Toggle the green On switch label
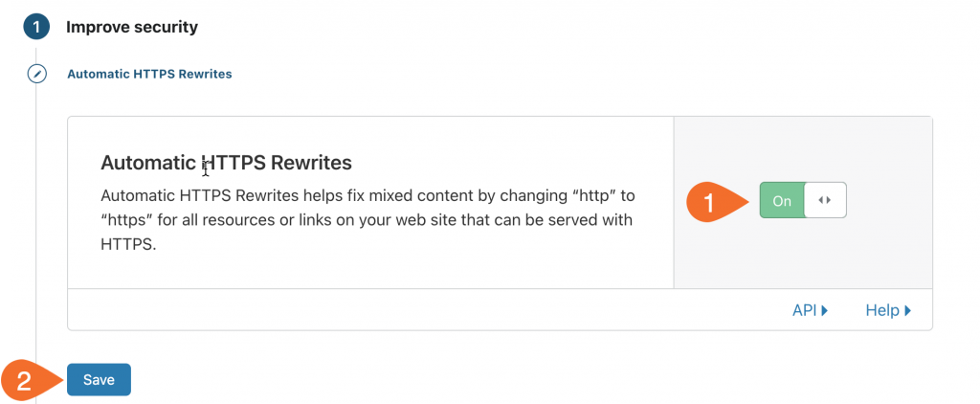980x404 pixels. (x=782, y=201)
